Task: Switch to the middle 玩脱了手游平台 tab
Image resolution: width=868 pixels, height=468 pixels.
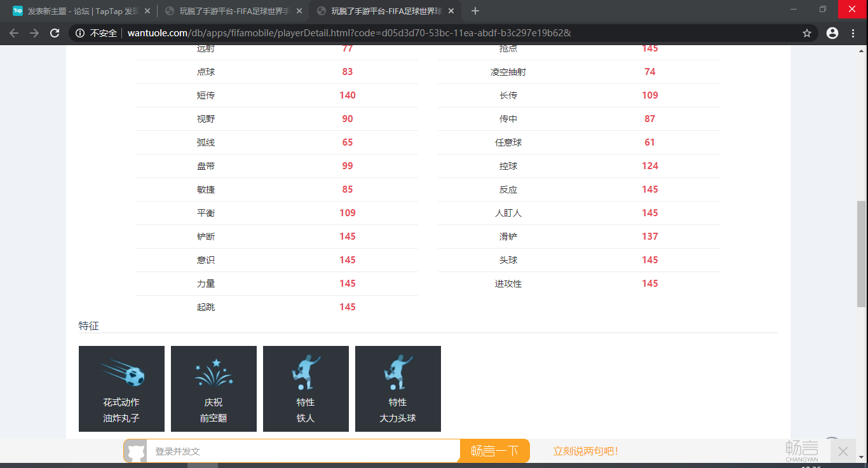Action: click(233, 11)
